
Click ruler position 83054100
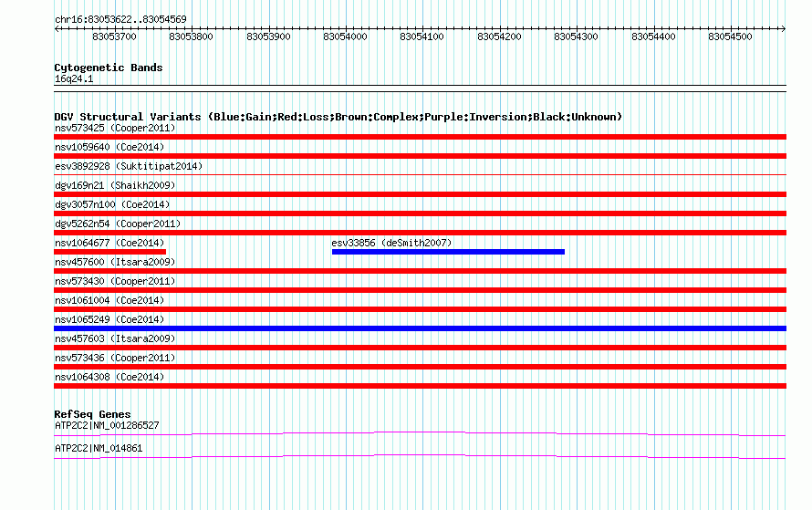point(422,36)
